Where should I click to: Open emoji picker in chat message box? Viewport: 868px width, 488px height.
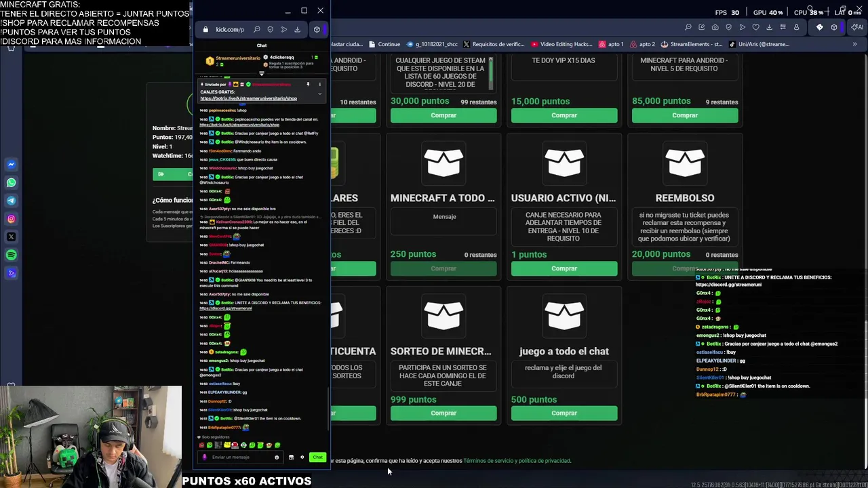click(276, 457)
